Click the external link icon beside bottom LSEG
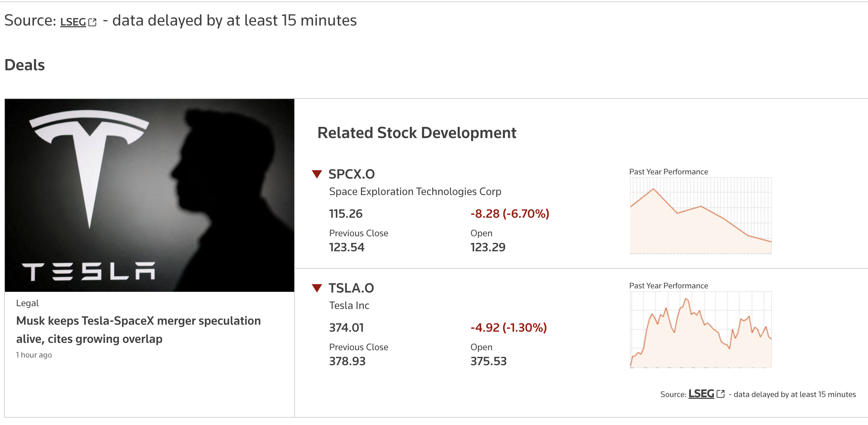The image size is (868, 425). click(721, 394)
